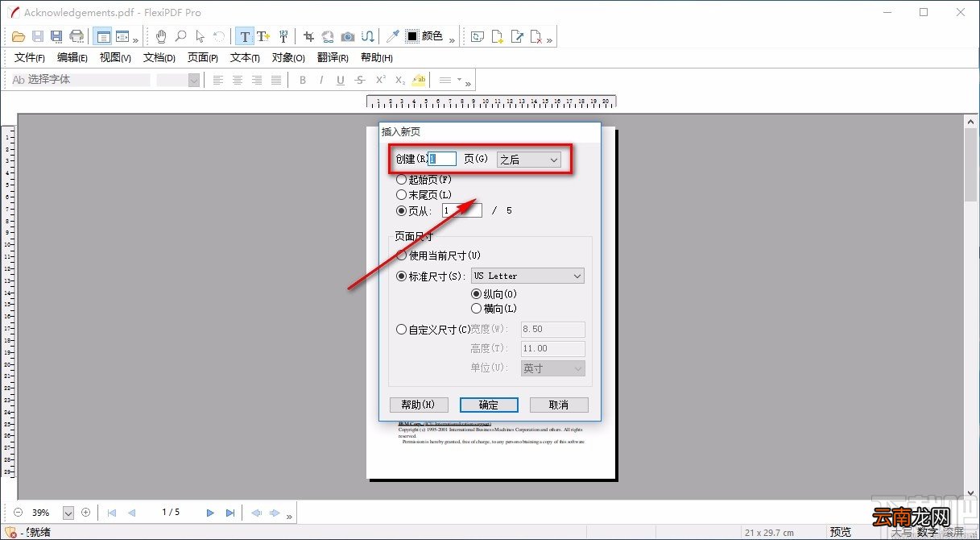Choose 自定义尺寸(C) radio option

click(432, 329)
